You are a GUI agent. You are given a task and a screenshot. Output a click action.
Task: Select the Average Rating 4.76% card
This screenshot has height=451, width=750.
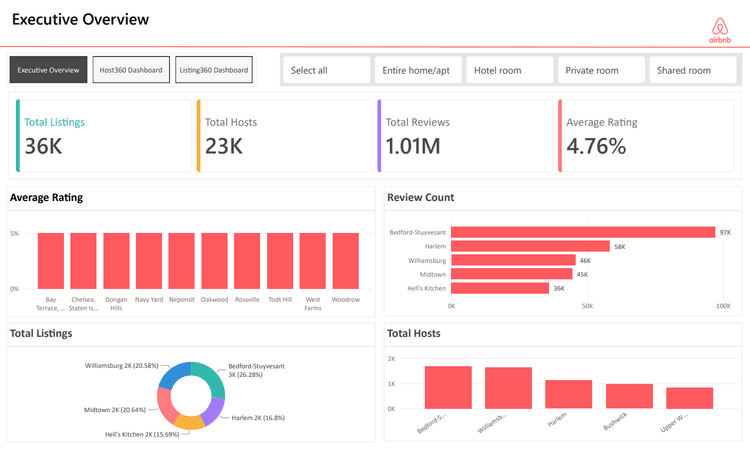point(646,136)
